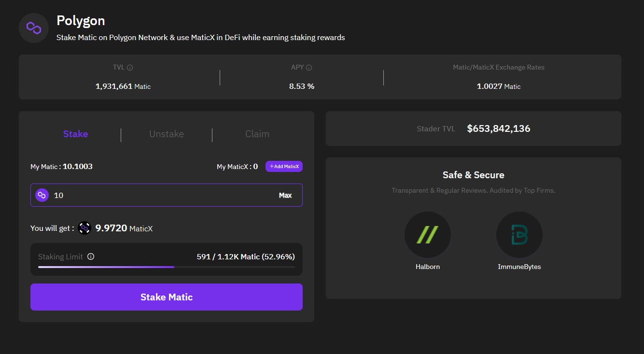Open the Halborn auditor logo
644x354 pixels.
pyautogui.click(x=427, y=235)
